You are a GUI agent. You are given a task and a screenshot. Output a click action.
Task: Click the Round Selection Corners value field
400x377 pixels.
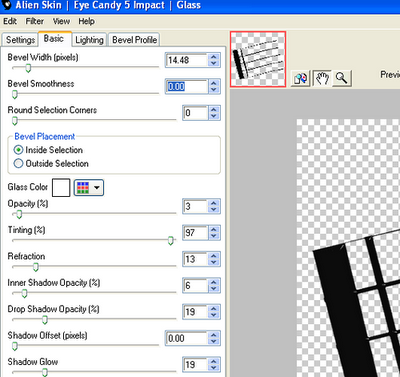(x=195, y=113)
